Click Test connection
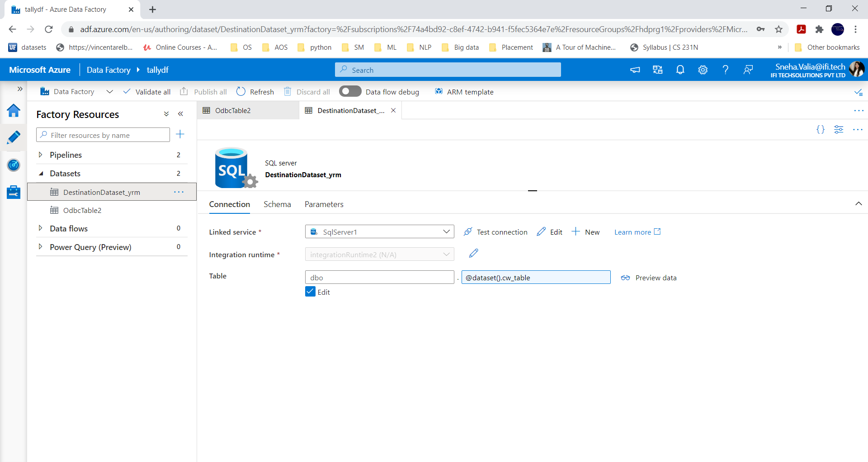Image resolution: width=868 pixels, height=462 pixels. (x=495, y=232)
